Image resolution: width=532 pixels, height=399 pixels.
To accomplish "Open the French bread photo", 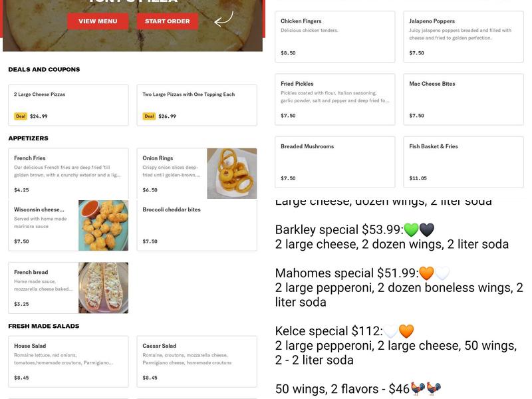I will (x=103, y=288).
